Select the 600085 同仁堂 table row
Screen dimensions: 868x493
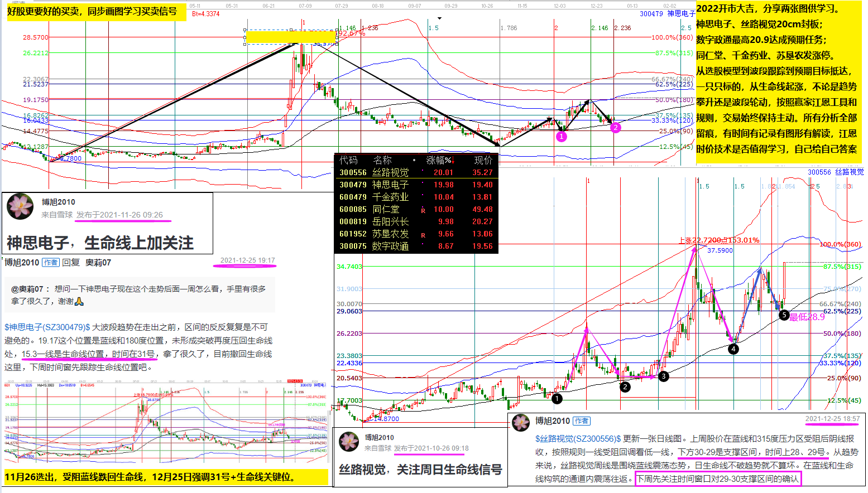pyautogui.click(x=416, y=210)
